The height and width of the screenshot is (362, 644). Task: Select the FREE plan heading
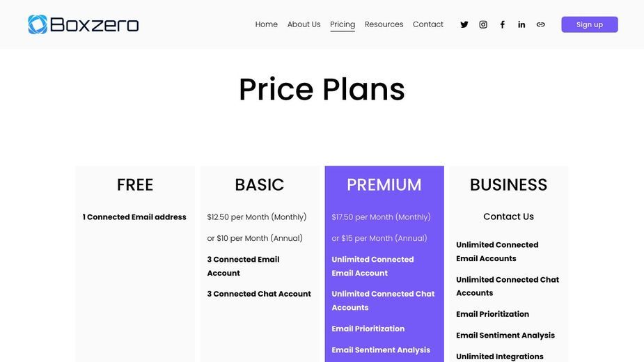pyautogui.click(x=135, y=185)
